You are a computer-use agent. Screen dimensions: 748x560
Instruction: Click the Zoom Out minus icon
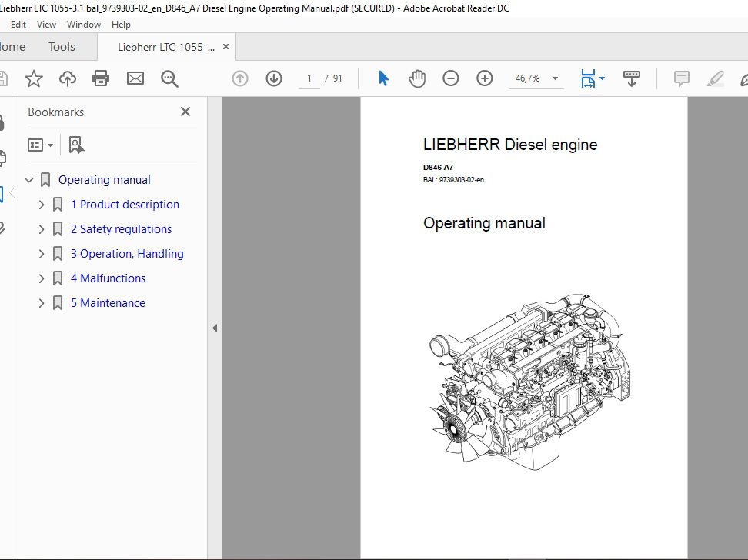(x=451, y=78)
